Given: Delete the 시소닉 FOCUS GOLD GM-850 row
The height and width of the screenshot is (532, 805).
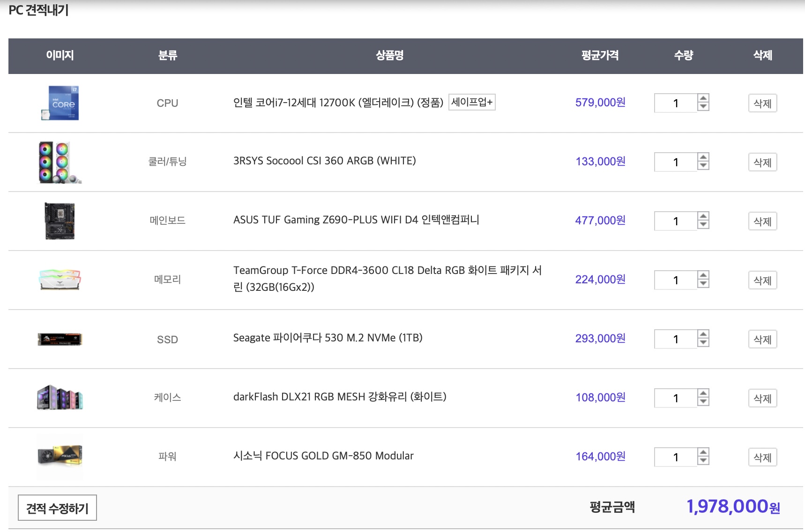Looking at the screenshot, I should pyautogui.click(x=762, y=458).
